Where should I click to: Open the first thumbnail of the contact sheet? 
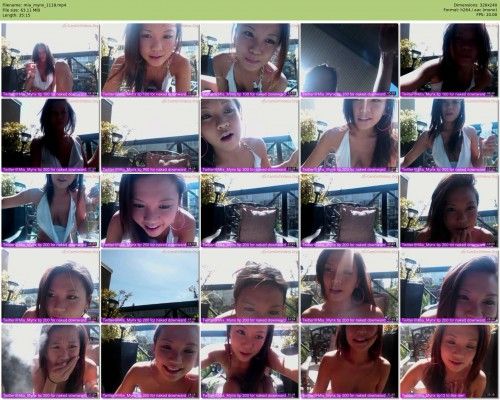coord(50,60)
